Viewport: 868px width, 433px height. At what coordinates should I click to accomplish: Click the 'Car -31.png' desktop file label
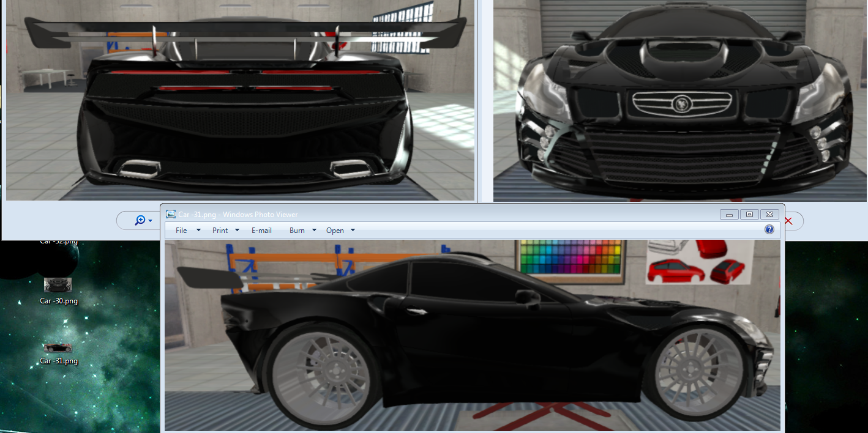(x=59, y=361)
